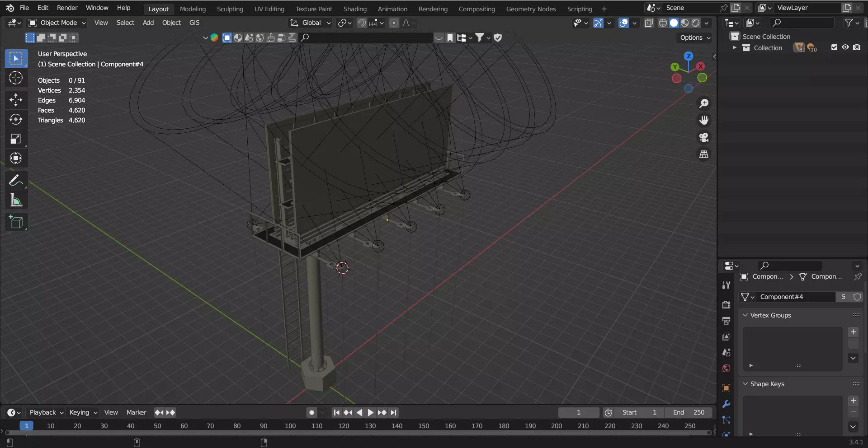This screenshot has height=448, width=868.
Task: Expand the Collection tree item
Action: [x=735, y=47]
